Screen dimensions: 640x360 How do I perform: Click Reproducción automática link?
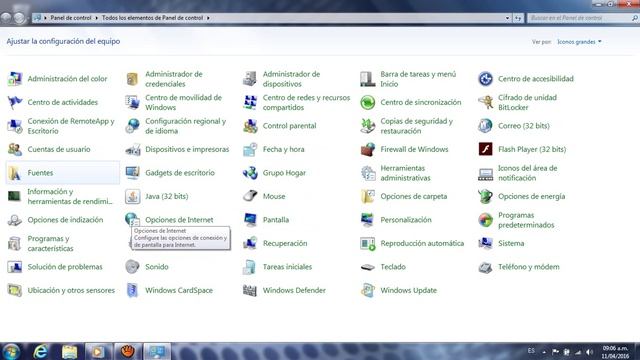[x=422, y=244]
